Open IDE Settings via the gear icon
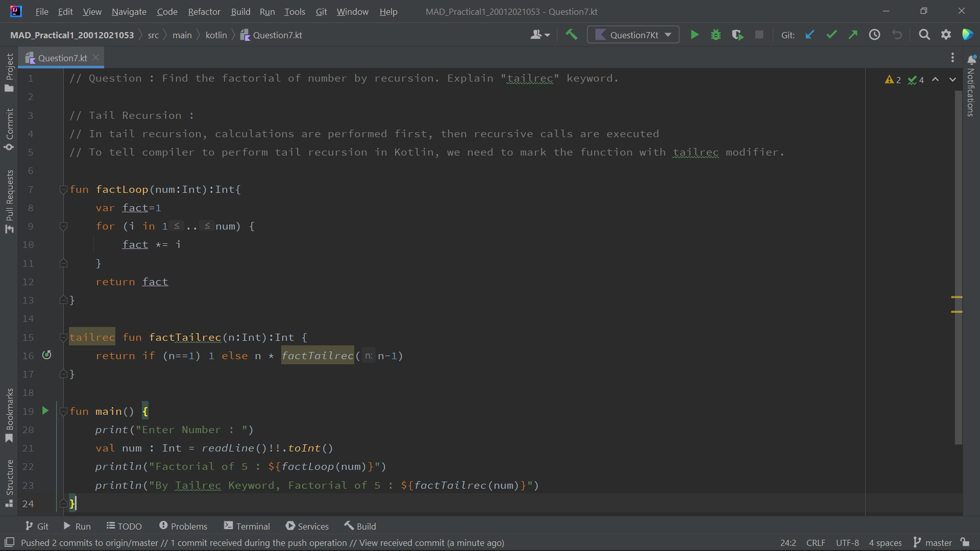 [x=946, y=34]
